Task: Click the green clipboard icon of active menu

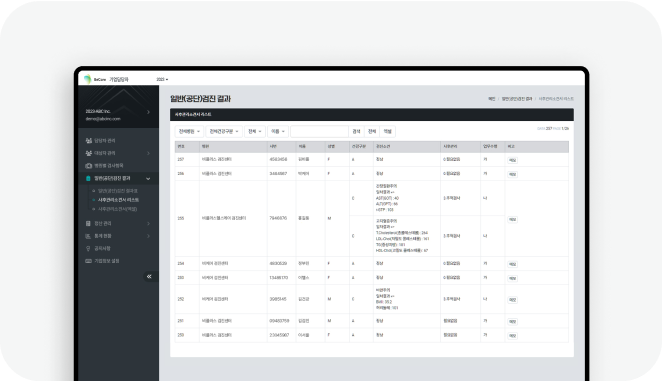Action: [x=88, y=178]
